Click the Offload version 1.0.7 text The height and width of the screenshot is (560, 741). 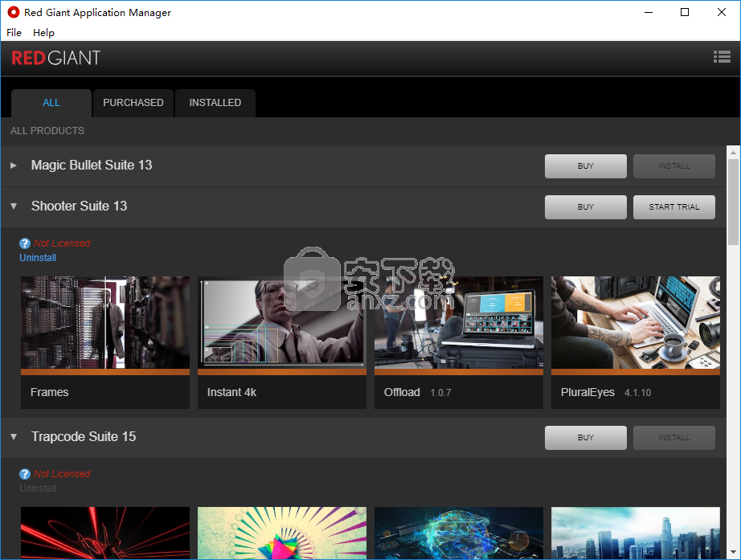(x=440, y=393)
